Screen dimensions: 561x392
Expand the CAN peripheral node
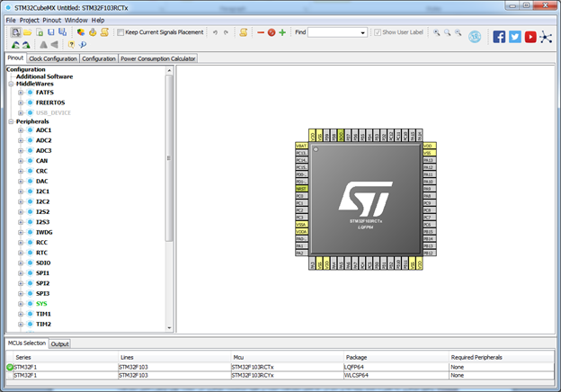21,161
